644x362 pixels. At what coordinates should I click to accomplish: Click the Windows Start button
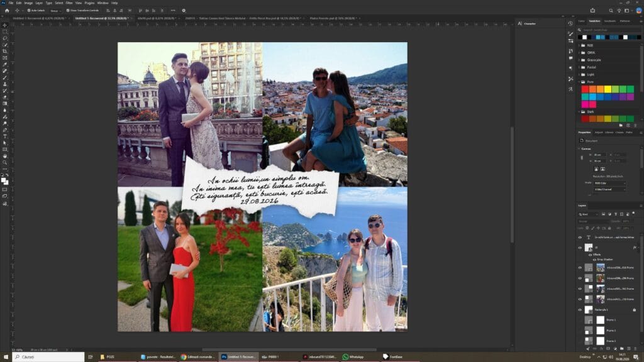(6, 357)
